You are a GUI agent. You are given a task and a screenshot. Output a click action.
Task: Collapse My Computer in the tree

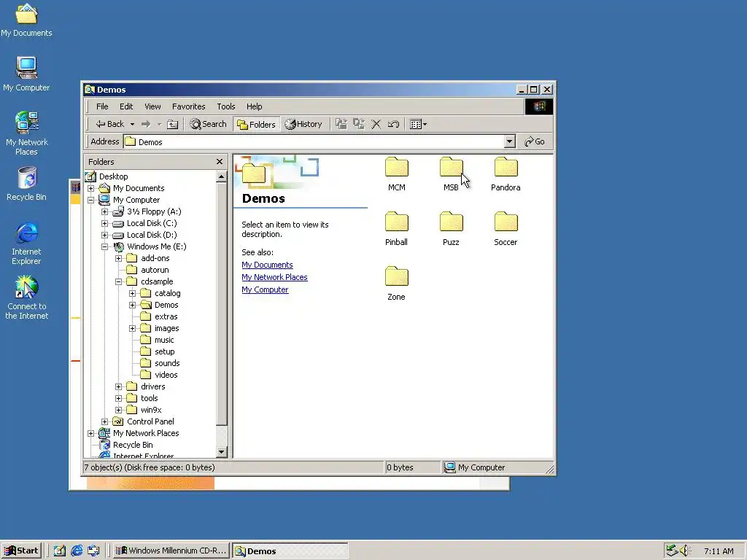90,201
